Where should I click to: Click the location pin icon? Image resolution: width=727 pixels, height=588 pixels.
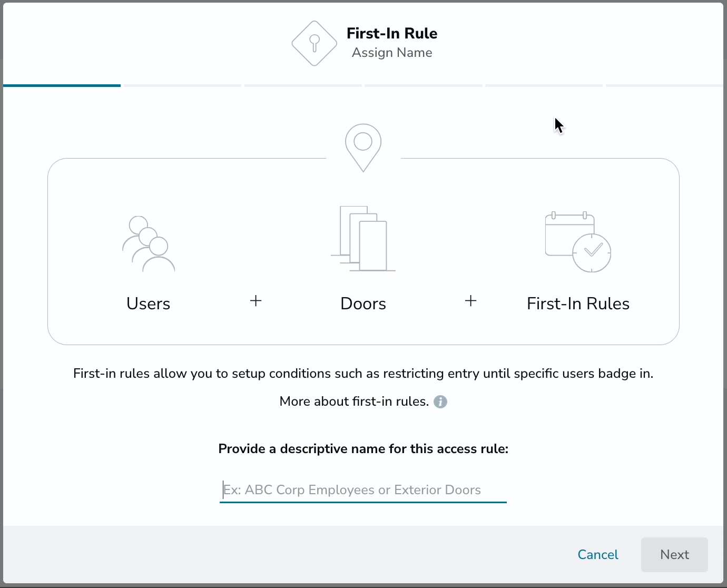coord(363,148)
